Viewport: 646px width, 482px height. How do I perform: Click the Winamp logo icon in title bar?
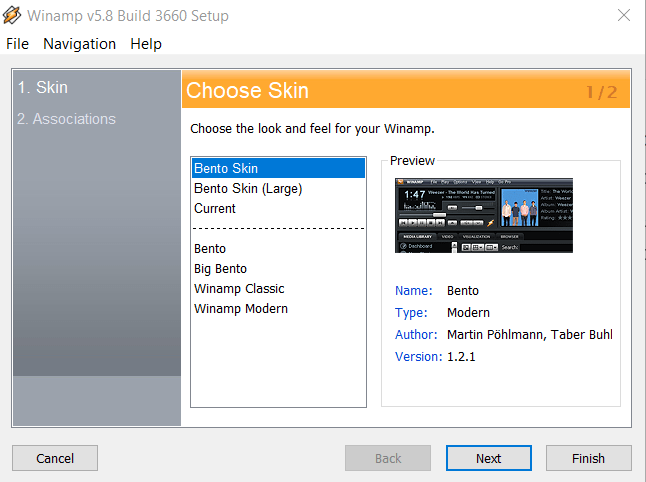pos(12,15)
